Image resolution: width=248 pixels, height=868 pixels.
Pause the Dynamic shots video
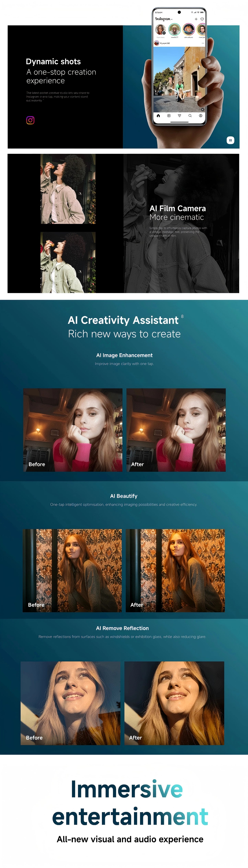pos(230,140)
